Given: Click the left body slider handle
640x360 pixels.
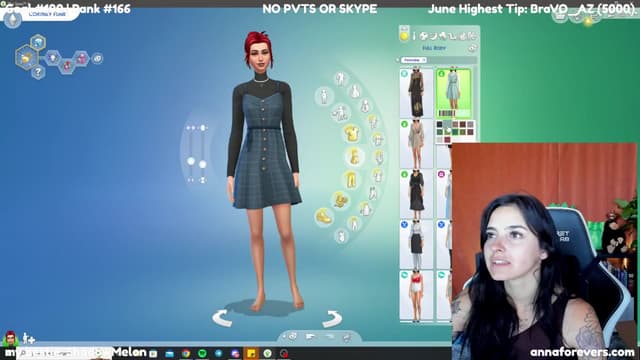Looking at the screenshot, I should click(191, 162).
